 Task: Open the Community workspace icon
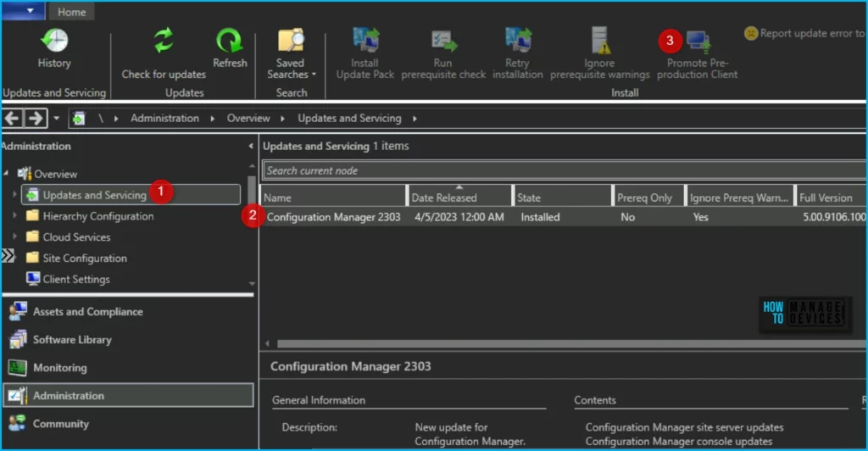pos(17,423)
